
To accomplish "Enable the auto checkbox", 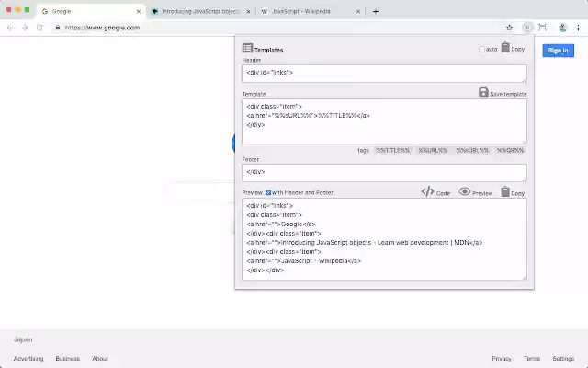I will [x=481, y=49].
